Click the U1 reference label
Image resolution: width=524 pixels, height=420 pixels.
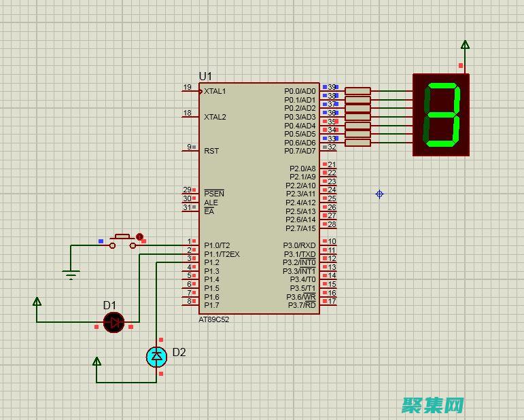[x=205, y=76]
